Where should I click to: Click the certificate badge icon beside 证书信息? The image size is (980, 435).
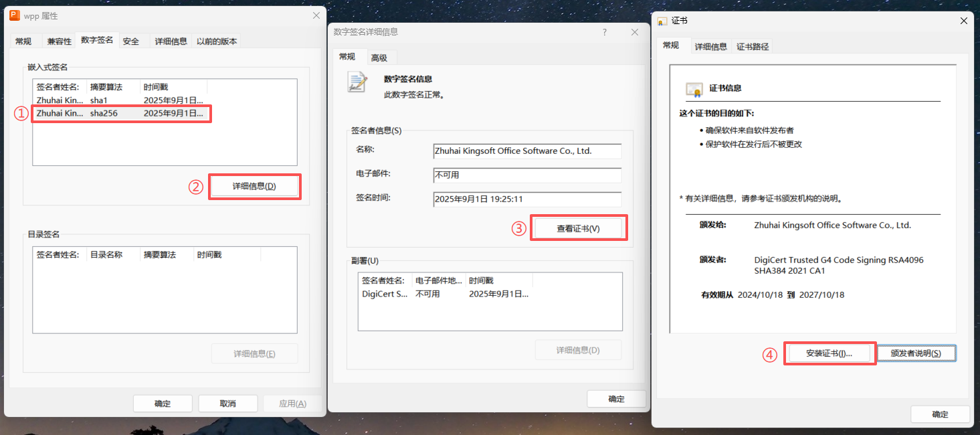coord(694,89)
